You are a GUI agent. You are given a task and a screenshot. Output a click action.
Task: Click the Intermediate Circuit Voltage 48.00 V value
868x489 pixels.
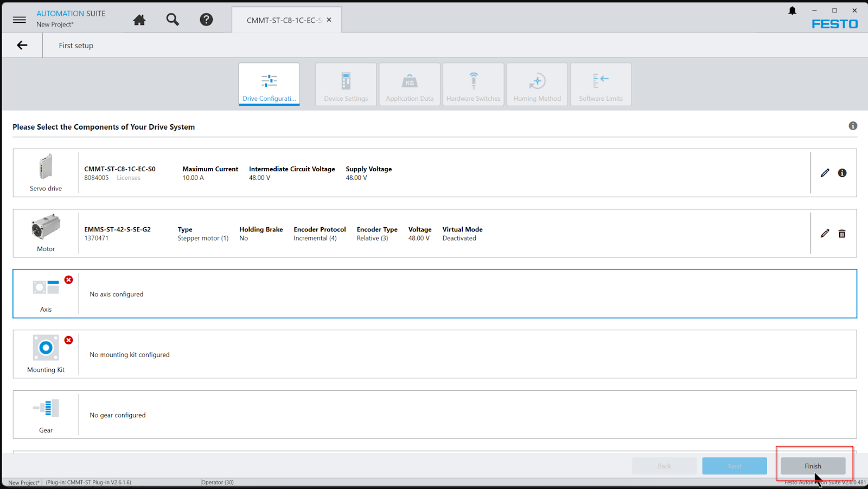[x=259, y=178]
